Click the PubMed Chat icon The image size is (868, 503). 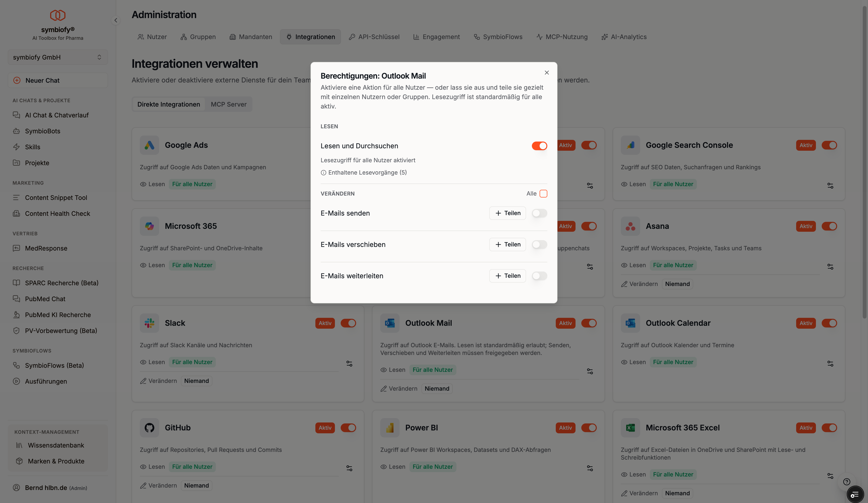coord(16,299)
